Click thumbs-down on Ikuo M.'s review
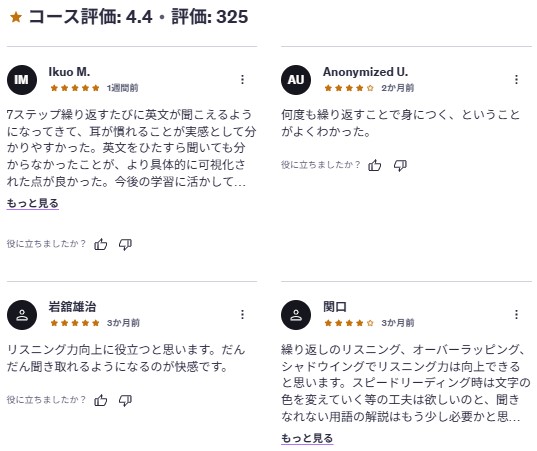 (125, 245)
